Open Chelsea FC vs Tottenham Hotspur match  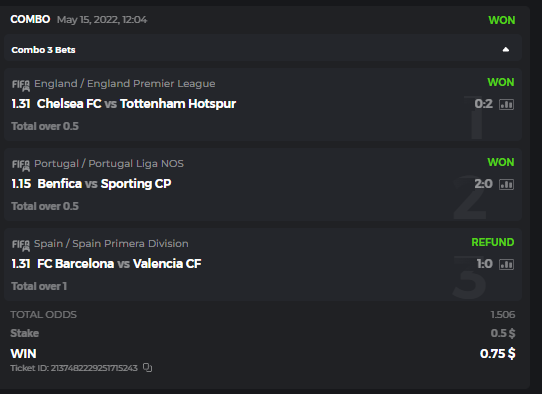point(136,104)
